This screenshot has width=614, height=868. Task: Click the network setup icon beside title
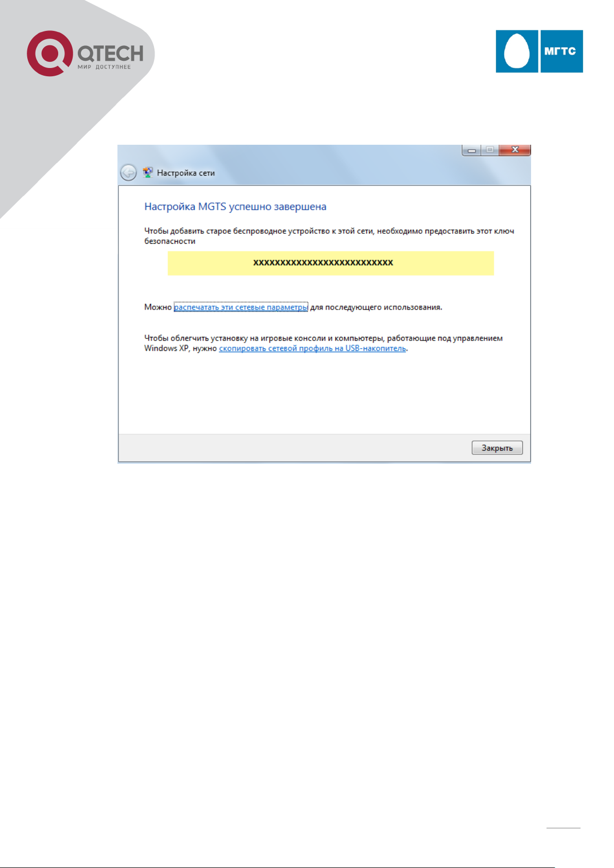pos(148,173)
